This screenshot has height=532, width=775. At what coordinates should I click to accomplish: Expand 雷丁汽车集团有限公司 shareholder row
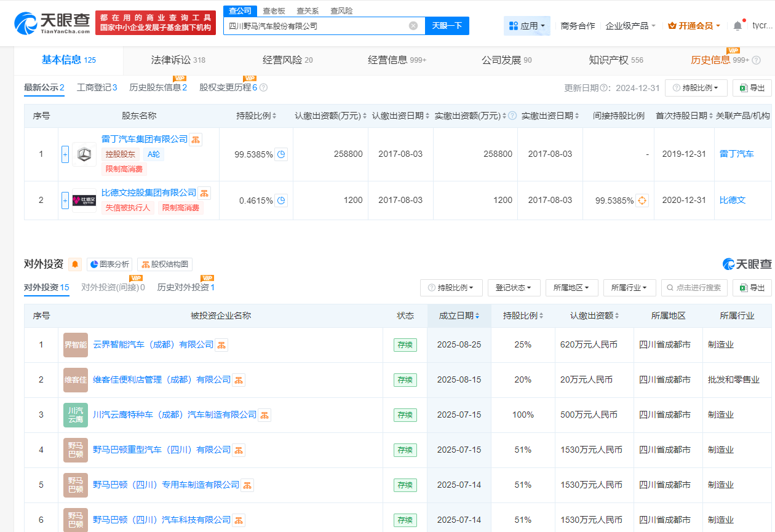click(65, 154)
